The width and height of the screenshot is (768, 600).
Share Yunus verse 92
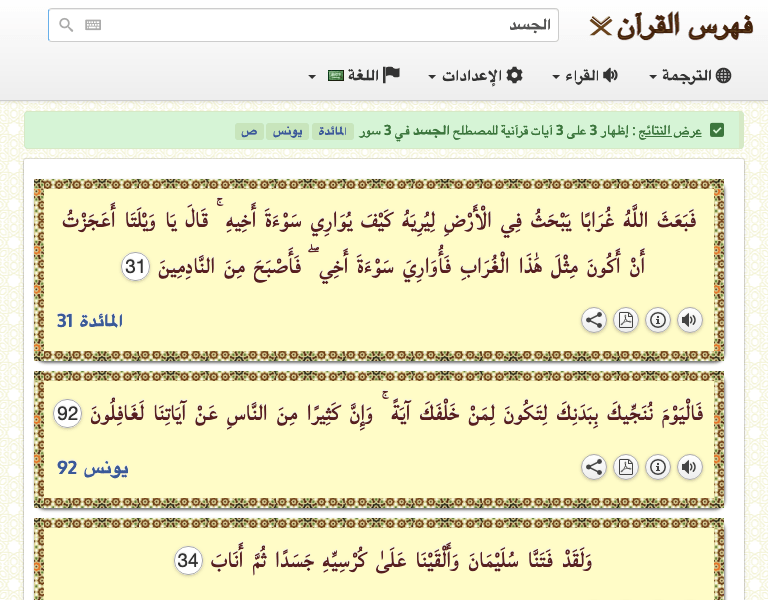tap(594, 467)
